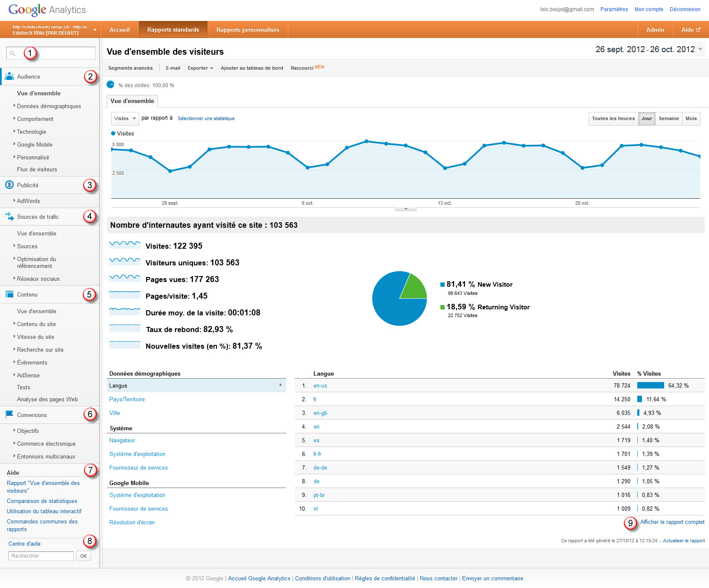Click Conditions d'utilisation footer link
This screenshot has width=709, height=588.
322,578
